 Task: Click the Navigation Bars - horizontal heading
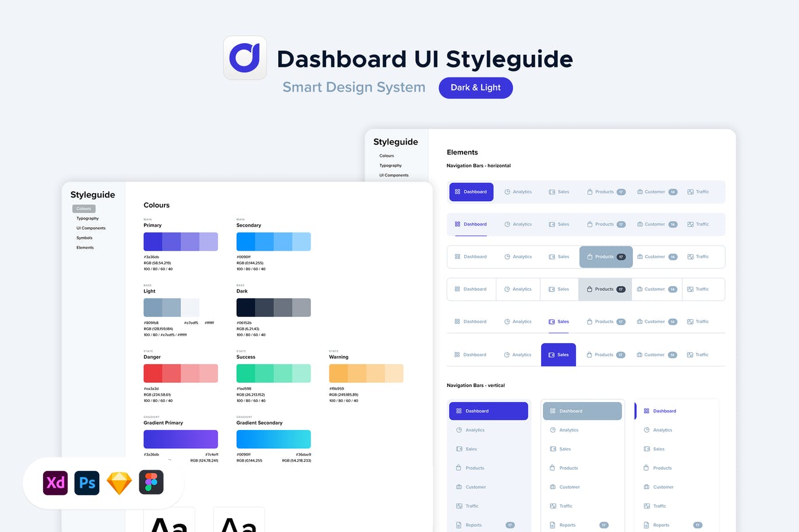479,165
